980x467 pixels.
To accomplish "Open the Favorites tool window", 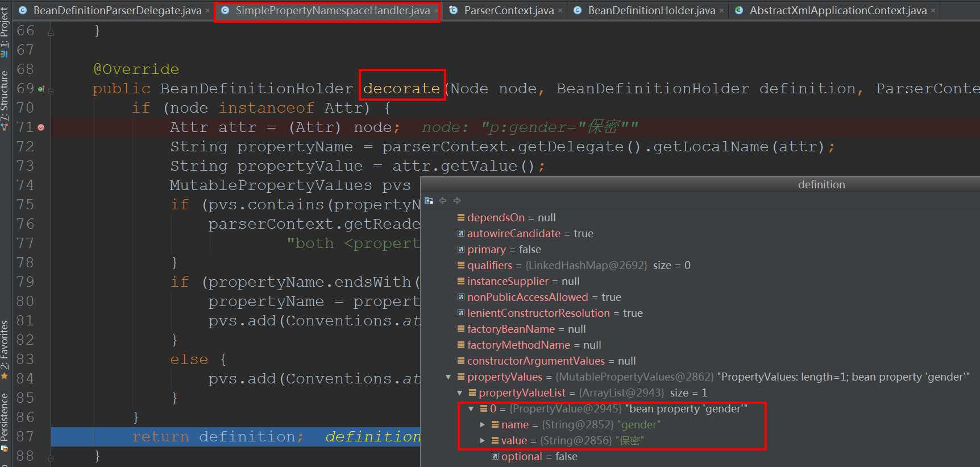I will (5, 350).
